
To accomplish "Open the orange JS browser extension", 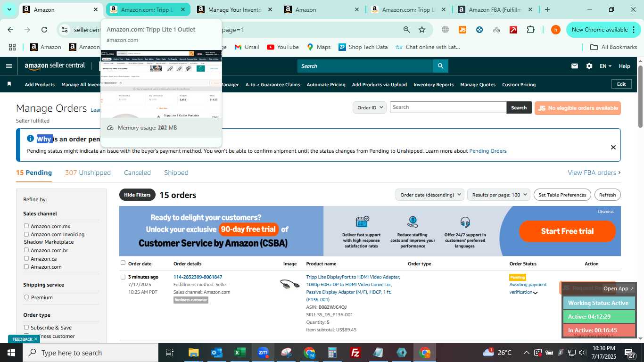I will click(x=462, y=30).
